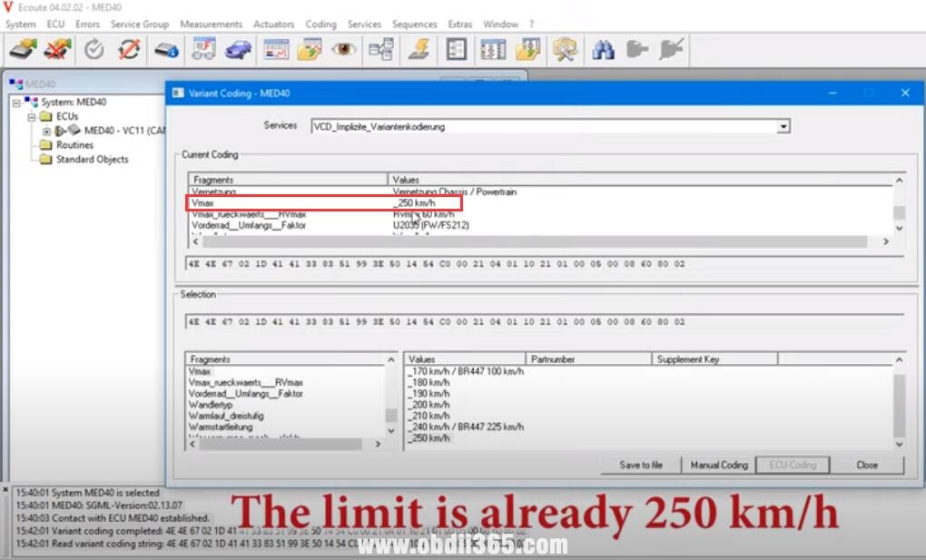Expand the MED40 - VC11 tree node

[x=46, y=131]
